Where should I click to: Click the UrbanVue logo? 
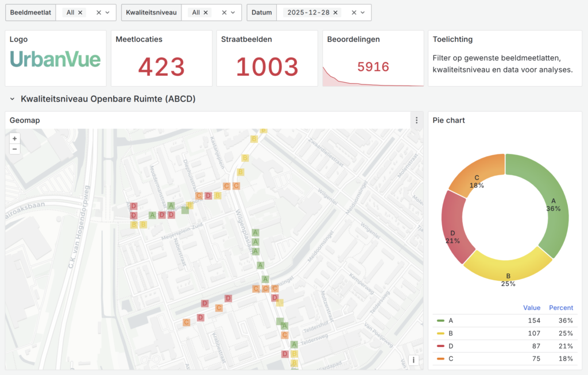(56, 60)
